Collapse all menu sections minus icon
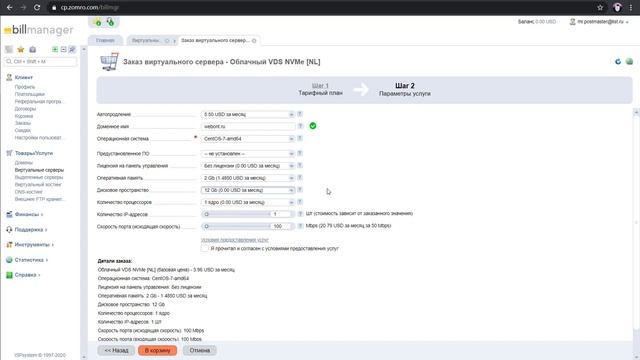The height and width of the screenshot is (360, 640). point(63,49)
